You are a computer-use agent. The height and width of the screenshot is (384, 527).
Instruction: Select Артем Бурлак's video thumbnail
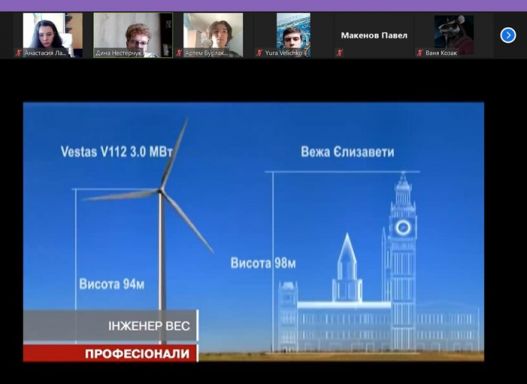213,35
